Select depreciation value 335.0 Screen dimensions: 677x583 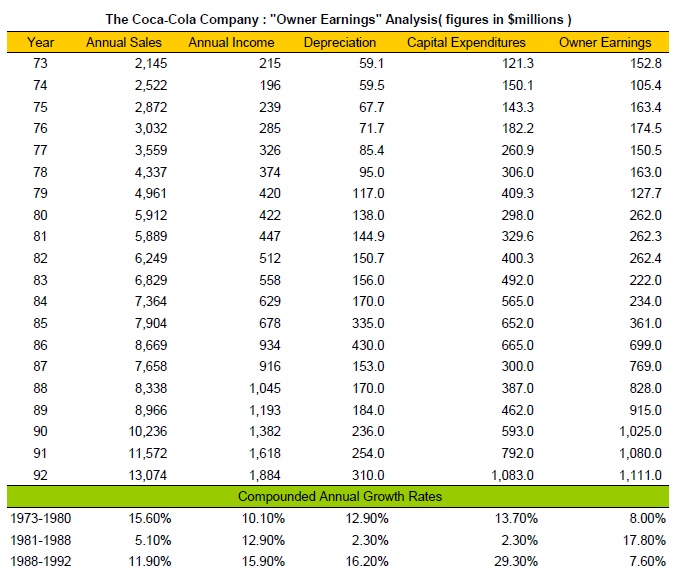(368, 323)
